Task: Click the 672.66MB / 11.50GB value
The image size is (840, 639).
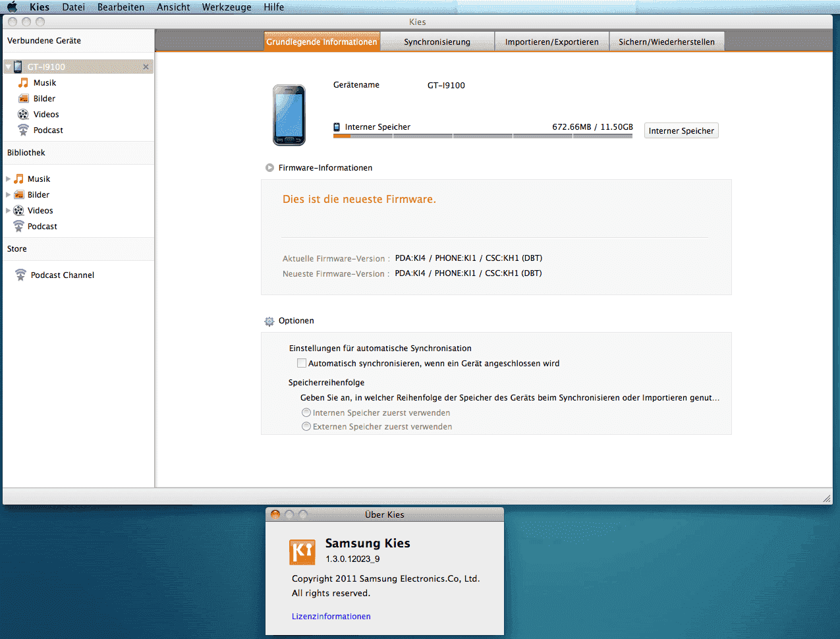Action: (x=592, y=127)
